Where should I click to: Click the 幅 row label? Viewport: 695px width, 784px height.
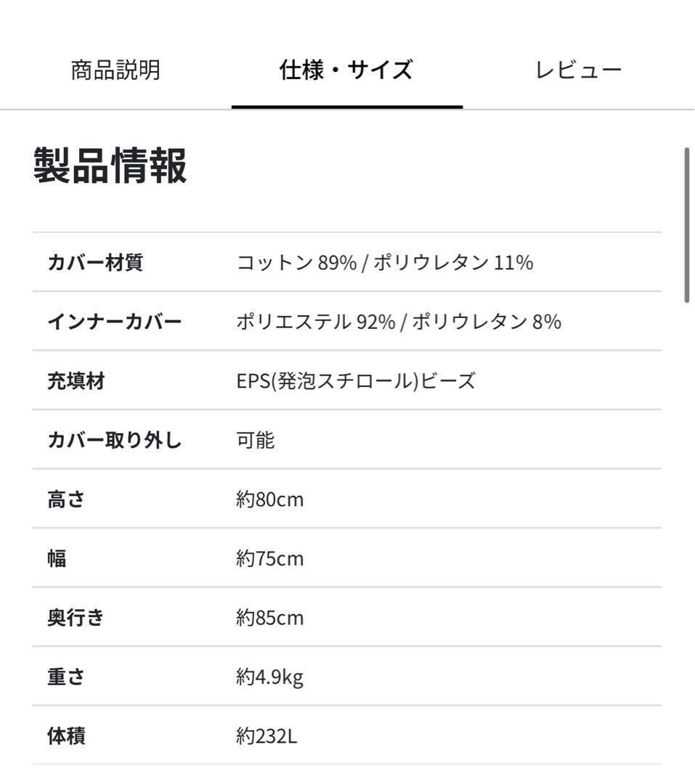tap(55, 558)
